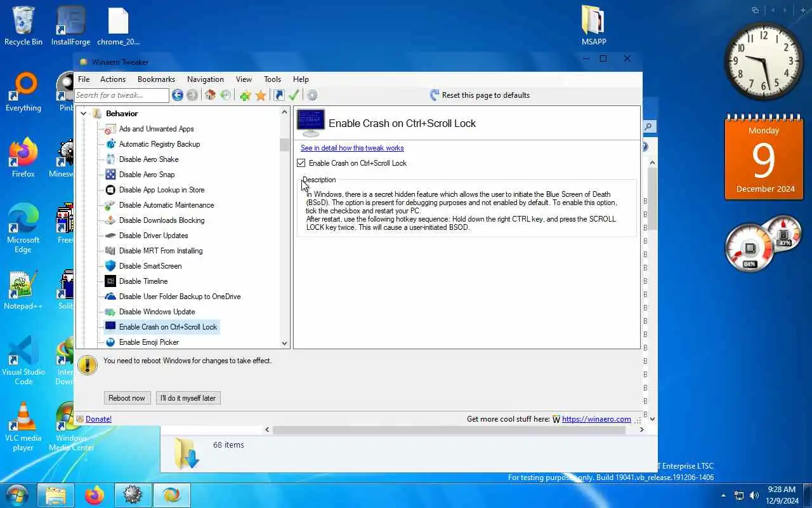The image size is (812, 508).
Task: Open the https://winaero.com link
Action: tap(596, 419)
